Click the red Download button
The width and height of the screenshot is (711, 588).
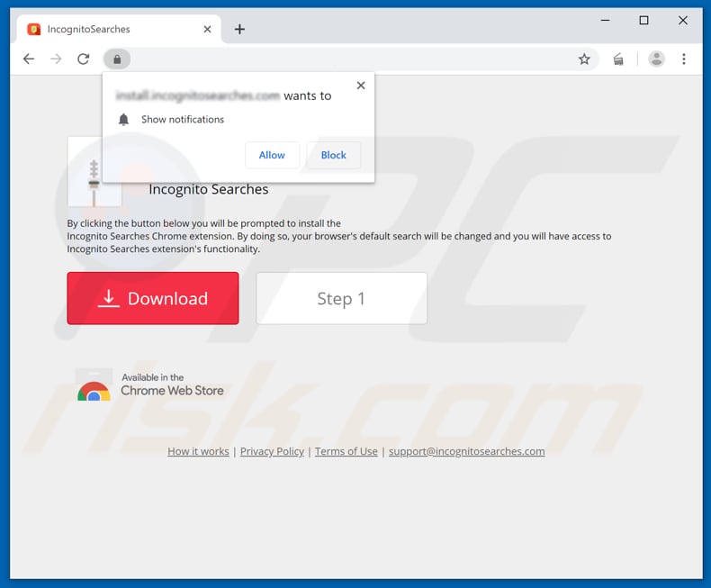pyautogui.click(x=153, y=298)
